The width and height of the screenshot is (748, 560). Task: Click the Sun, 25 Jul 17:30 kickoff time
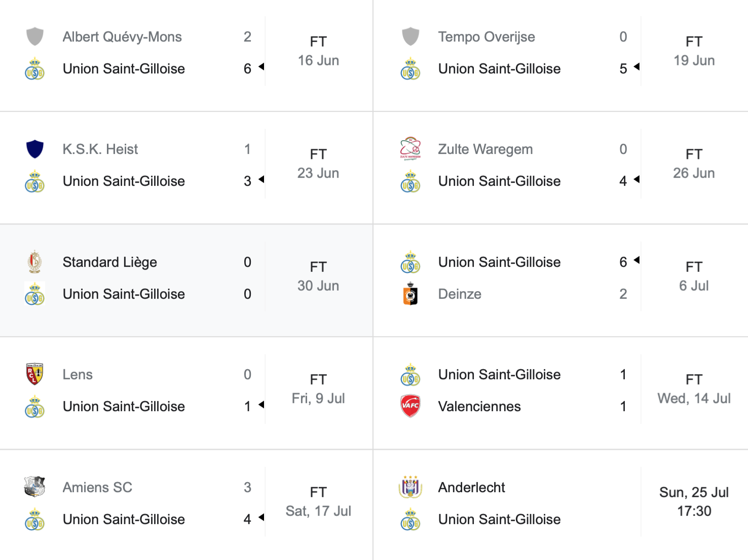[x=694, y=502]
